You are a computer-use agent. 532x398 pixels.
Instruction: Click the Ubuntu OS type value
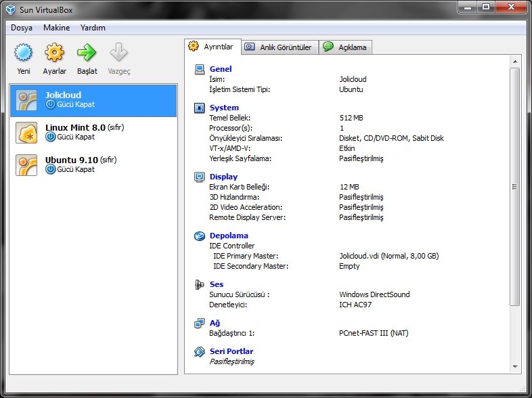(351, 89)
